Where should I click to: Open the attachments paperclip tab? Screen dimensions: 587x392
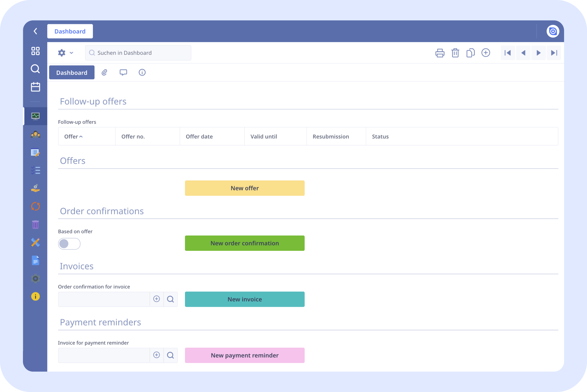[104, 72]
